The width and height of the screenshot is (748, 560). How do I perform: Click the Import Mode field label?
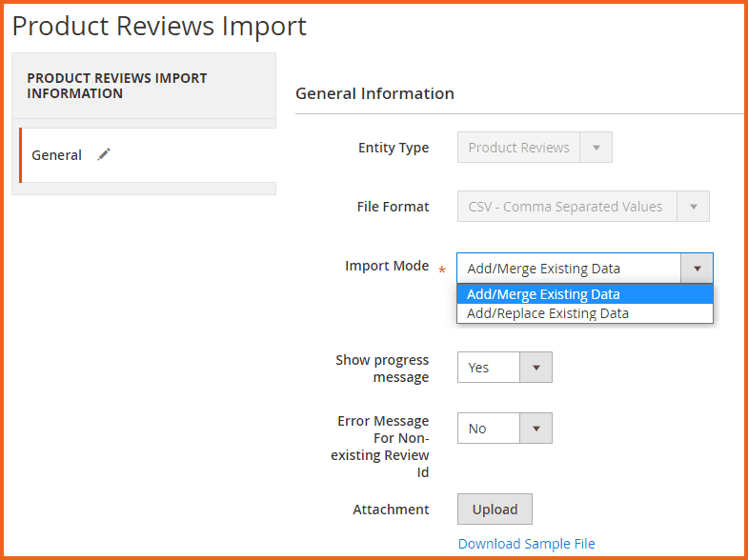tap(387, 266)
